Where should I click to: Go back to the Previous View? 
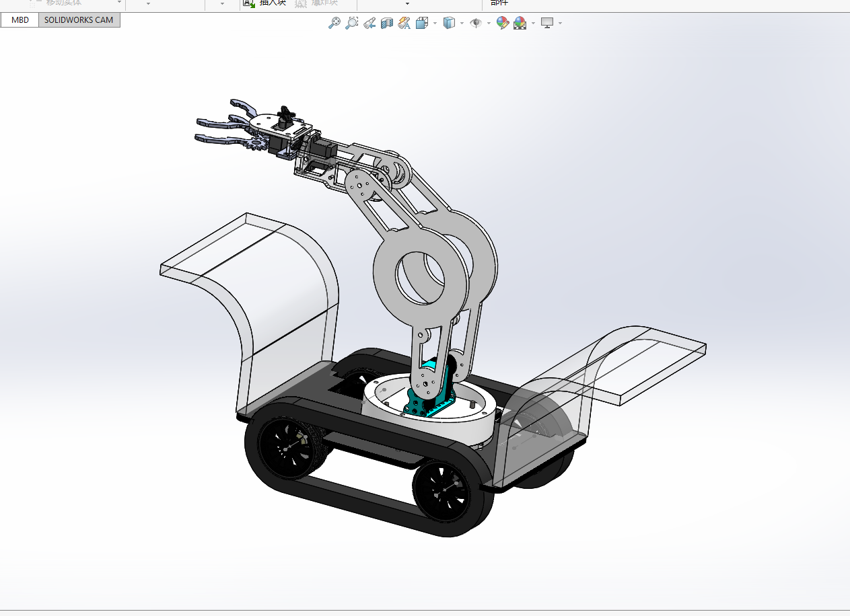(369, 23)
